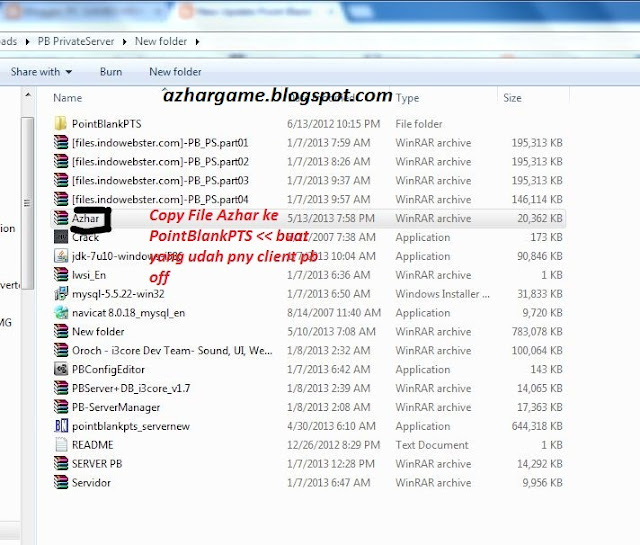Click the jdk-7u10 Java installer icon
640x545 pixels.
click(61, 256)
